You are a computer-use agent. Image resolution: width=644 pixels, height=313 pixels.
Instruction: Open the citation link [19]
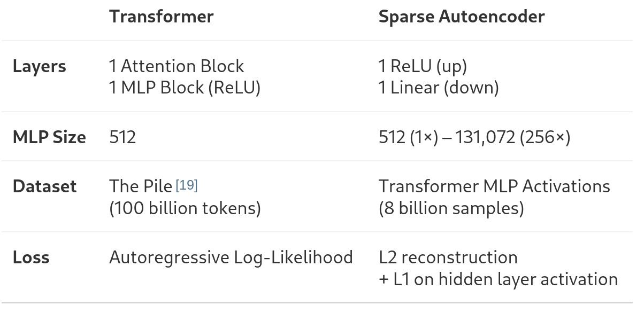(x=187, y=185)
